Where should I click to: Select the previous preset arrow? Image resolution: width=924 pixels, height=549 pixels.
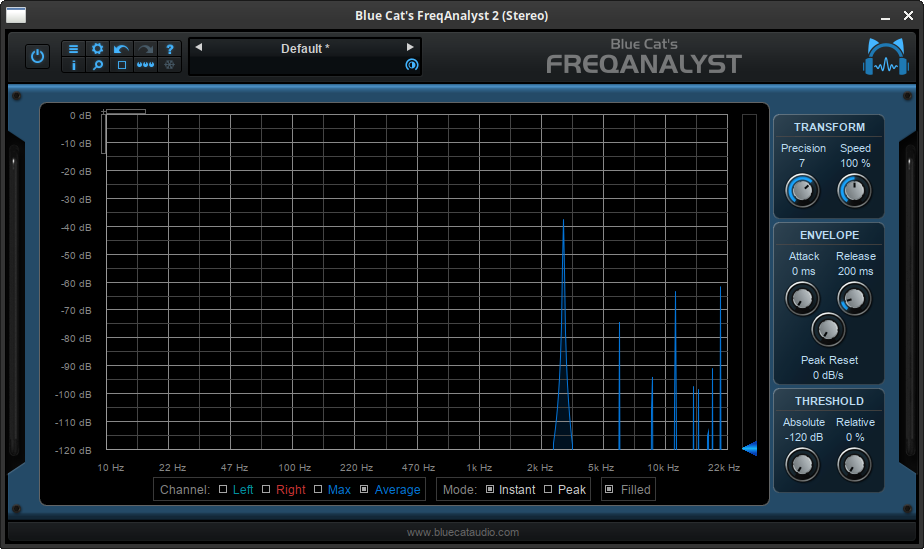click(198, 47)
